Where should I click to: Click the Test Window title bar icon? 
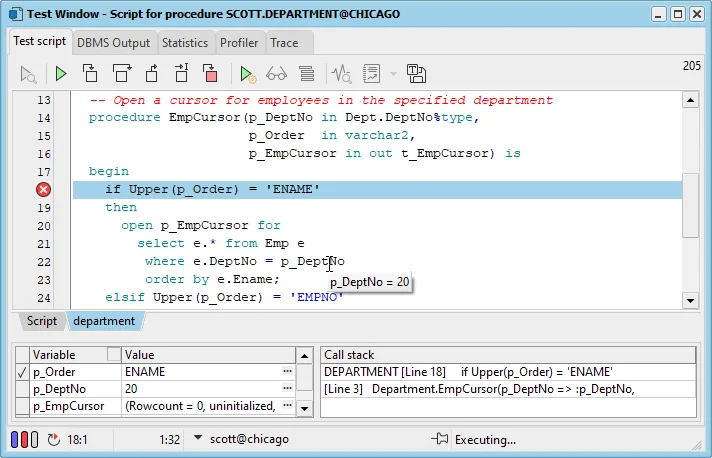(16, 14)
